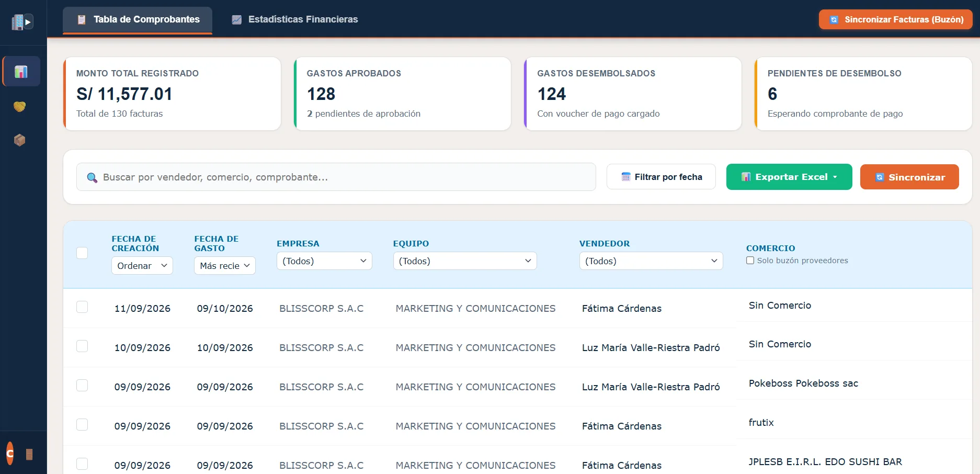Toggle the select-all checkbox in table header
This screenshot has width=980, height=474.
tap(82, 253)
